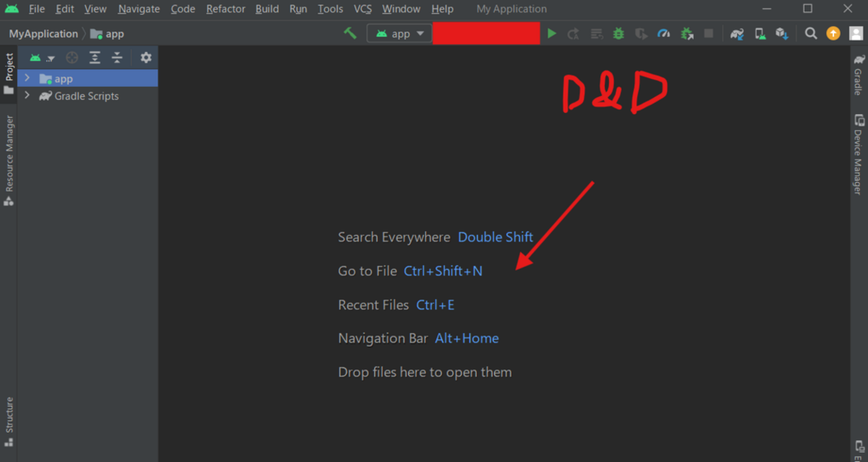Collapse all nodes in the Project tree
The image size is (868, 462).
coord(117,57)
